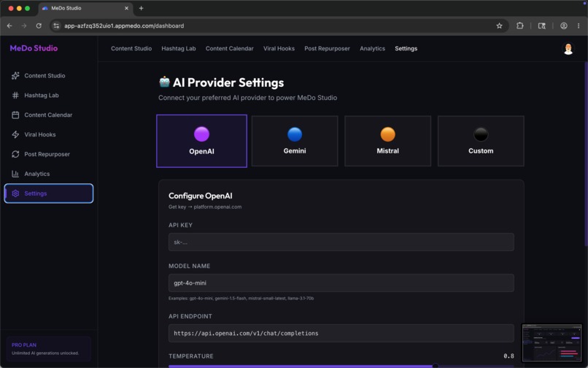Click the user avatar in the top right
The image size is (588, 368).
tap(568, 48)
